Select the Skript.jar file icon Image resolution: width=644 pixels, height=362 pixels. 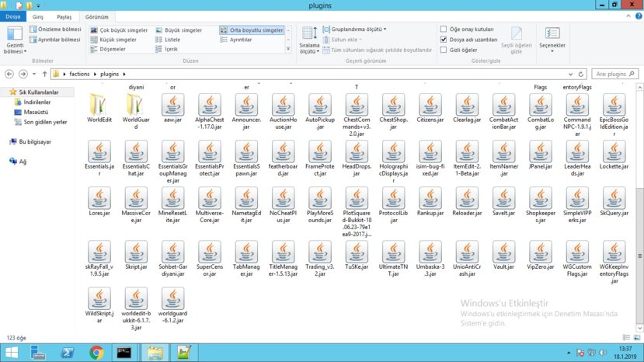click(x=136, y=252)
